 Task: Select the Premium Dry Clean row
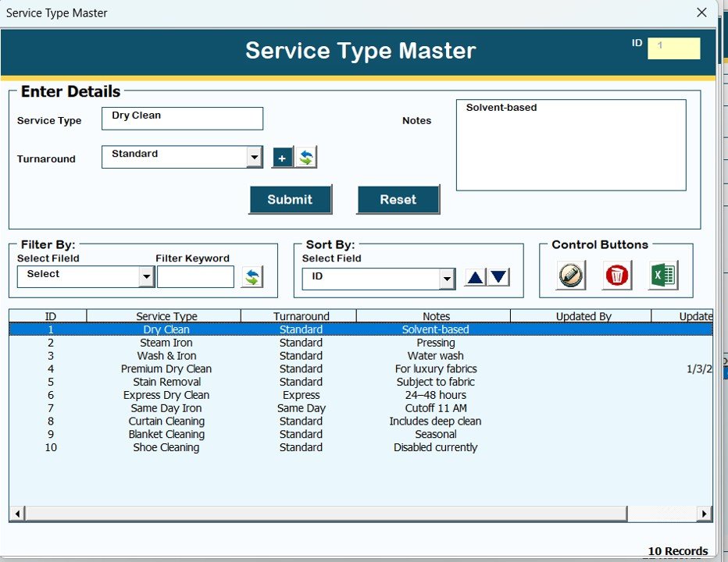(x=166, y=368)
